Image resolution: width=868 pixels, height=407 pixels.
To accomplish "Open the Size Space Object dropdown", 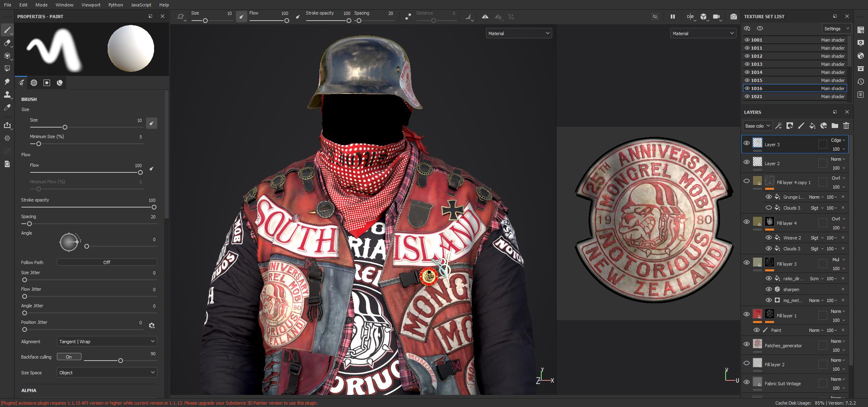I will 107,373.
